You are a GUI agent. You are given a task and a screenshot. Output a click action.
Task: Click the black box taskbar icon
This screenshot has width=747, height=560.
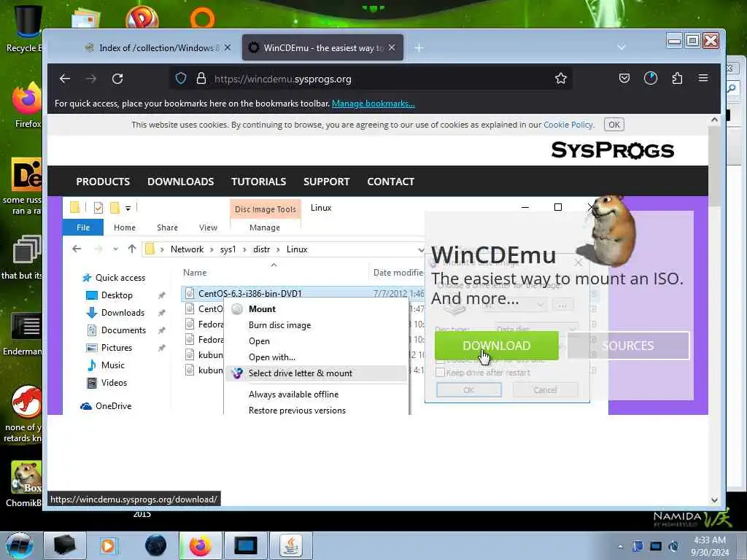click(x=64, y=545)
